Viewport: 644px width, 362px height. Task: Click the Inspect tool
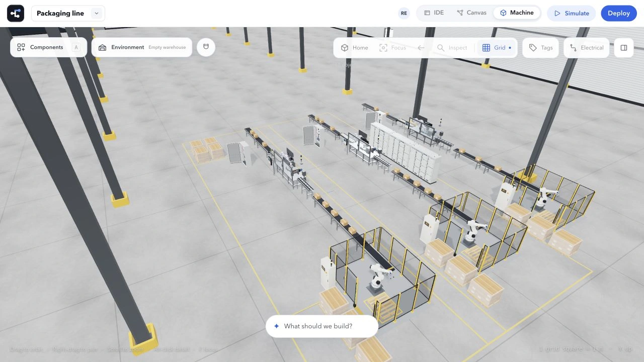452,48
